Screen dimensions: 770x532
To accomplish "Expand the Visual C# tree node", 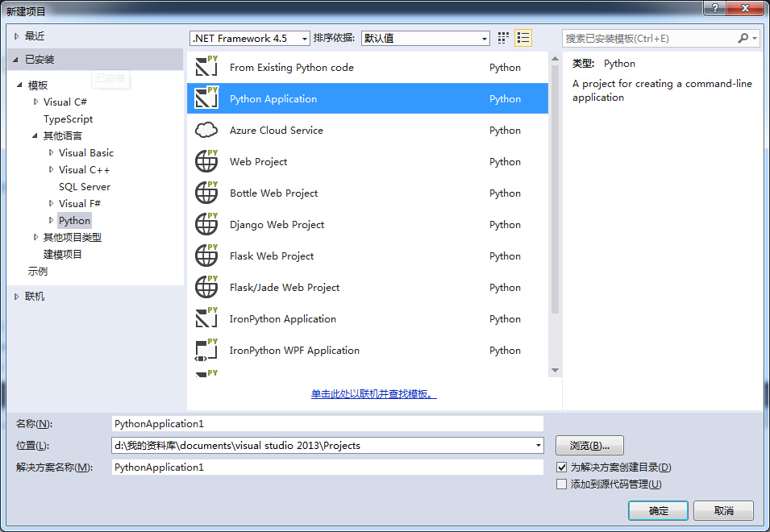I will 35,102.
